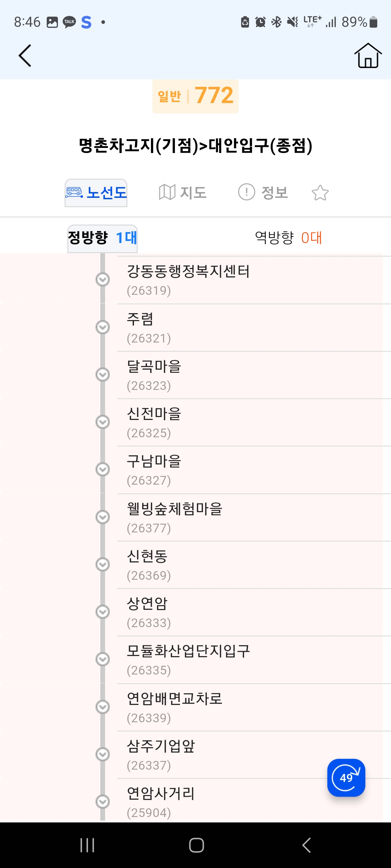Open Android recent apps button
Viewport: 391px width, 868px height.
click(87, 845)
